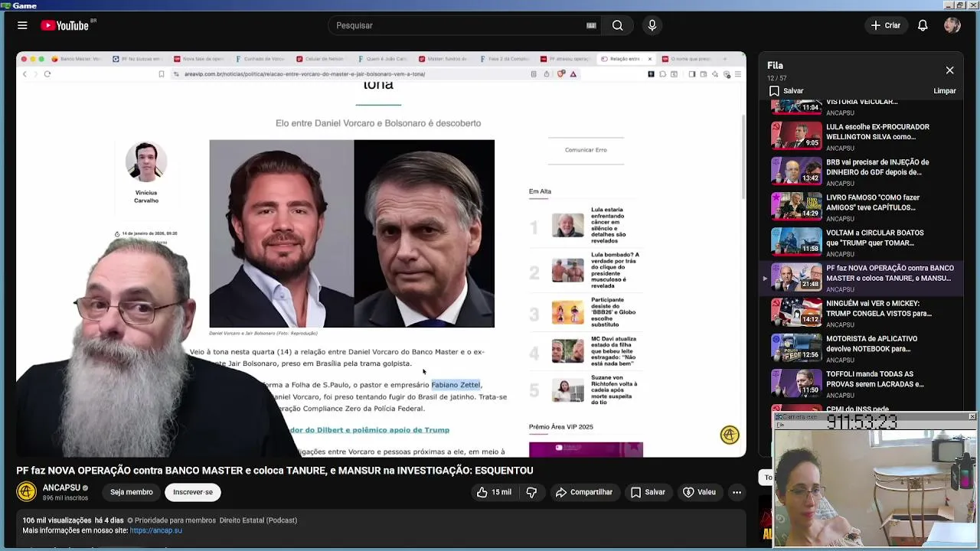The width and height of the screenshot is (980, 551).
Task: Click the magnifier search button
Action: coord(617,25)
